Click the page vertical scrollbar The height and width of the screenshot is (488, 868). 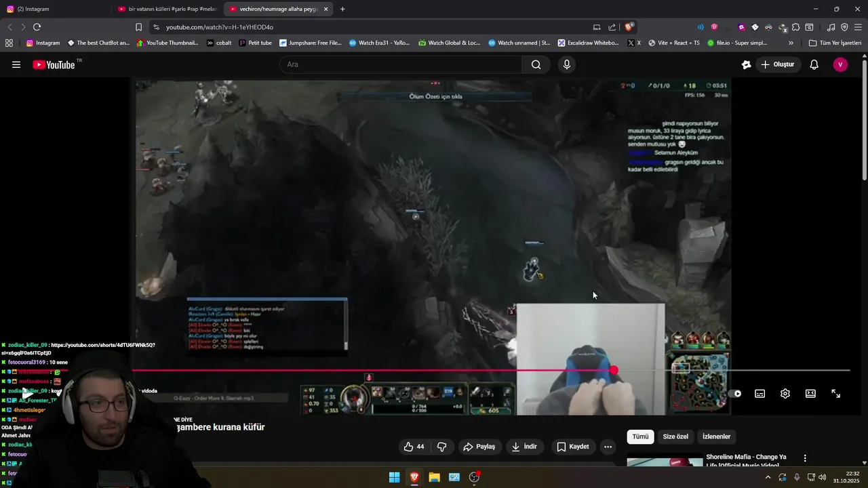(x=864, y=121)
